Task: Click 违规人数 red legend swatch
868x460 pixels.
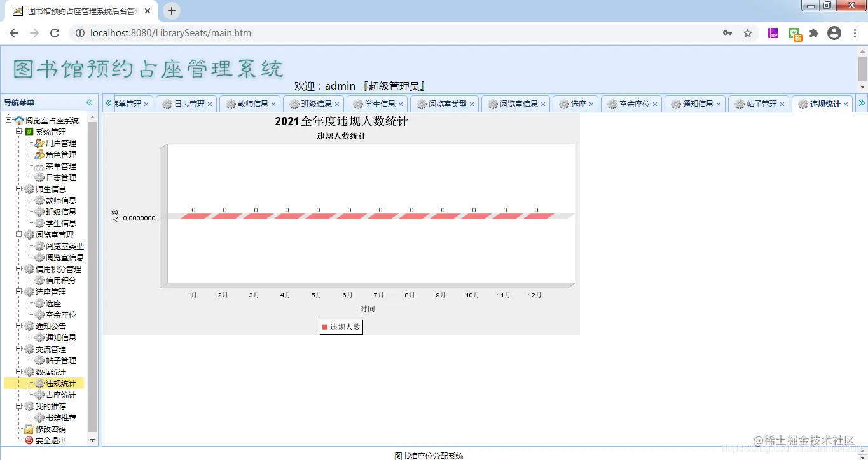Action: [325, 327]
